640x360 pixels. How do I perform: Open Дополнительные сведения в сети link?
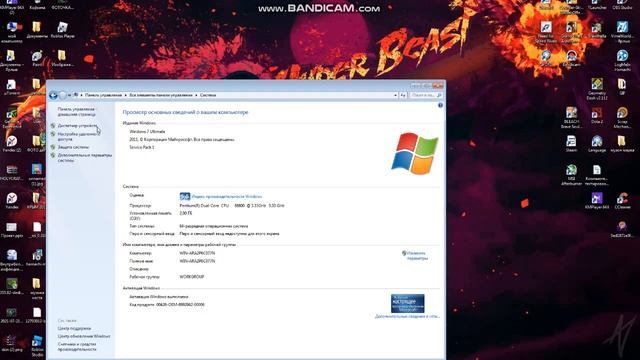[x=407, y=316]
